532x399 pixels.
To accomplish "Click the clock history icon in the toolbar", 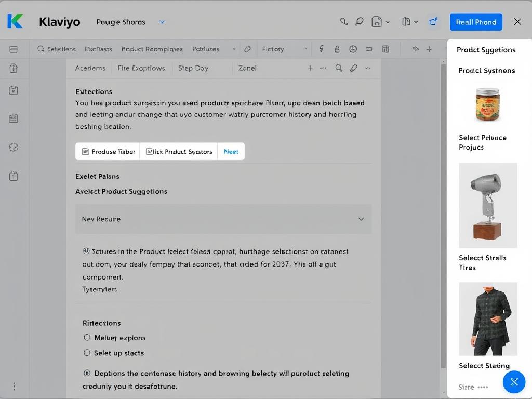I will (353, 48).
